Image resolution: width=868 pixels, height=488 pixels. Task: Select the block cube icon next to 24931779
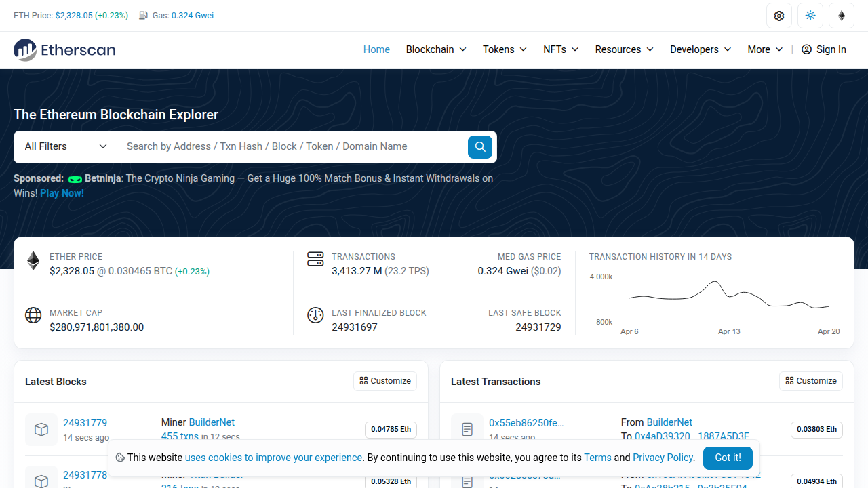click(41, 429)
